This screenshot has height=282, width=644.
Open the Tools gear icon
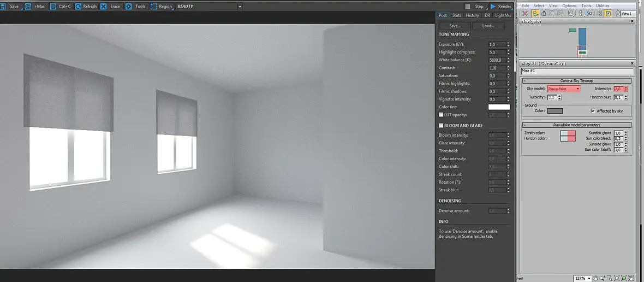[129, 7]
